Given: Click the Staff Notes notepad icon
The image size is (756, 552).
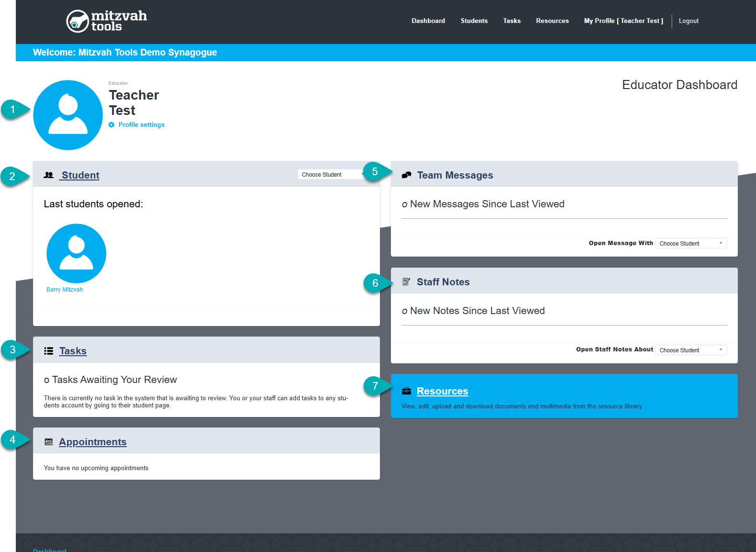Looking at the screenshot, I should tap(406, 282).
